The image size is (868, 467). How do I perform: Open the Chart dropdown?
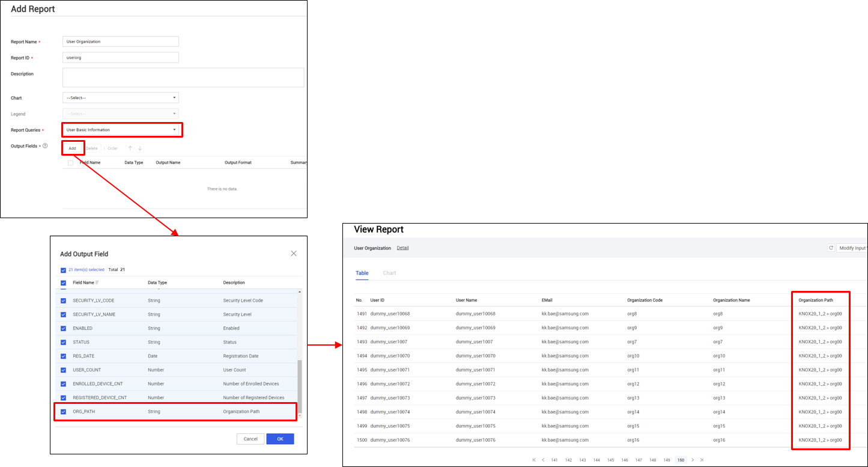pos(120,97)
